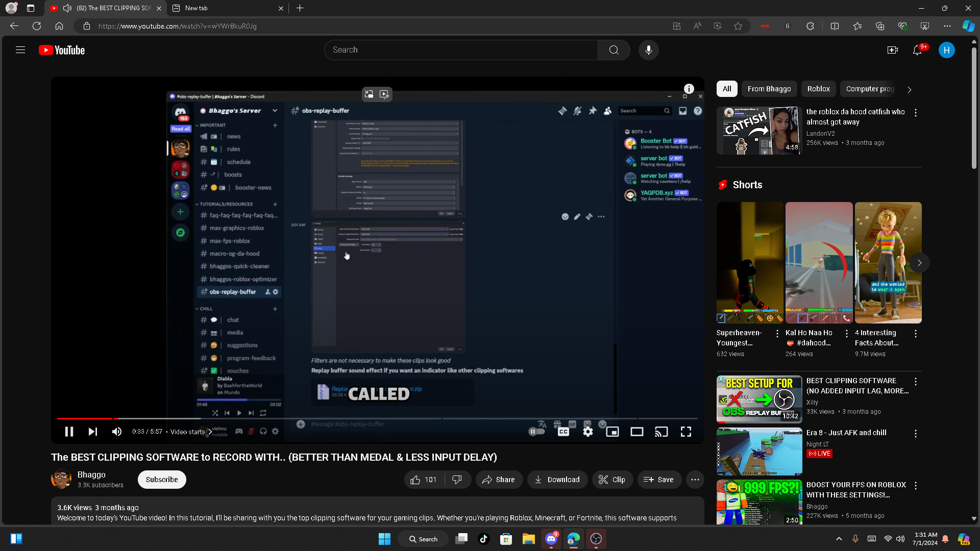
Task: Enter fullscreen mode
Action: [686, 432]
